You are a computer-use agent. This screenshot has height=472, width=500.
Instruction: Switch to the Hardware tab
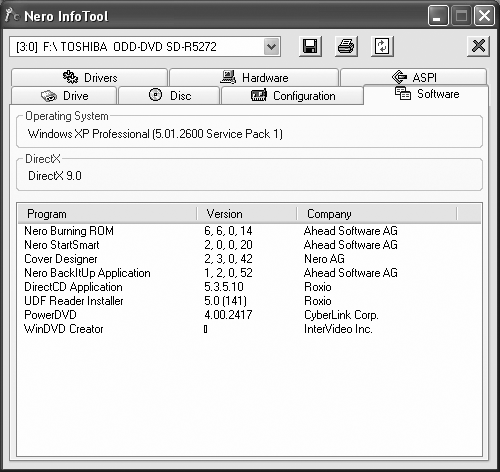click(x=254, y=77)
